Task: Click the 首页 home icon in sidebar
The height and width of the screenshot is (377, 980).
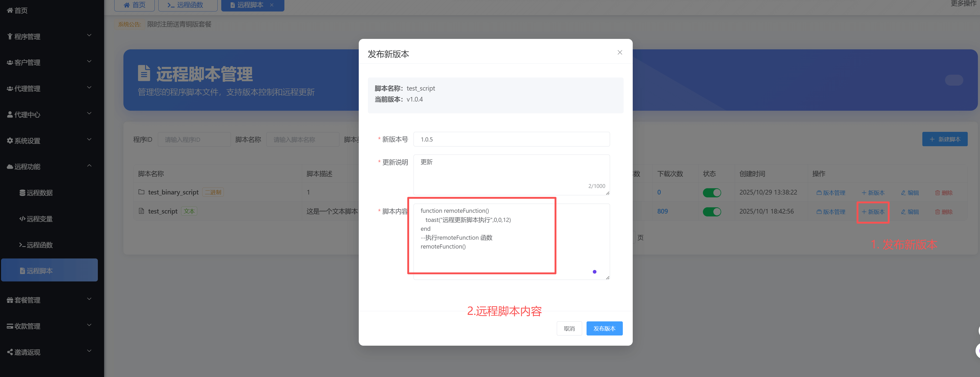Action: (9, 10)
